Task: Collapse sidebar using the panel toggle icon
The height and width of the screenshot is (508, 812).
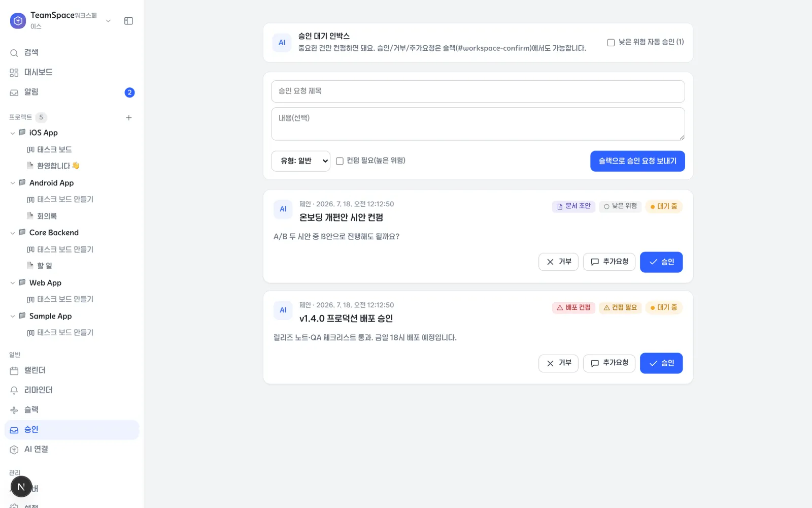Action: [128, 21]
